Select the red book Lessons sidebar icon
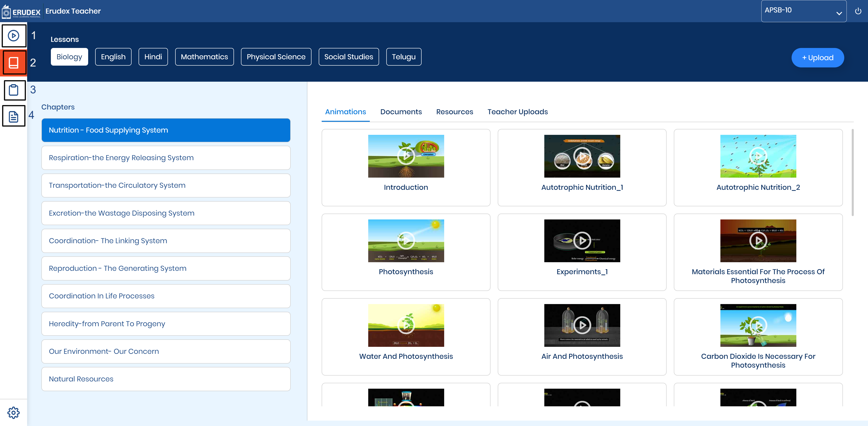The height and width of the screenshot is (426, 868). pyautogui.click(x=14, y=63)
